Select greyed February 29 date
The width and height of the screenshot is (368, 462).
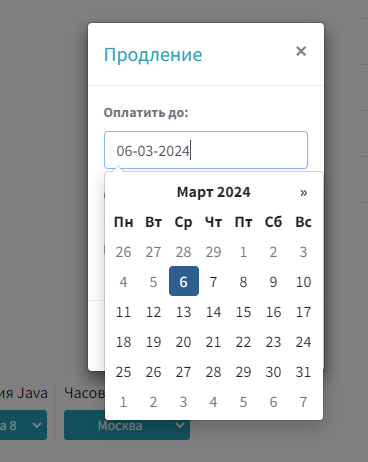213,252
